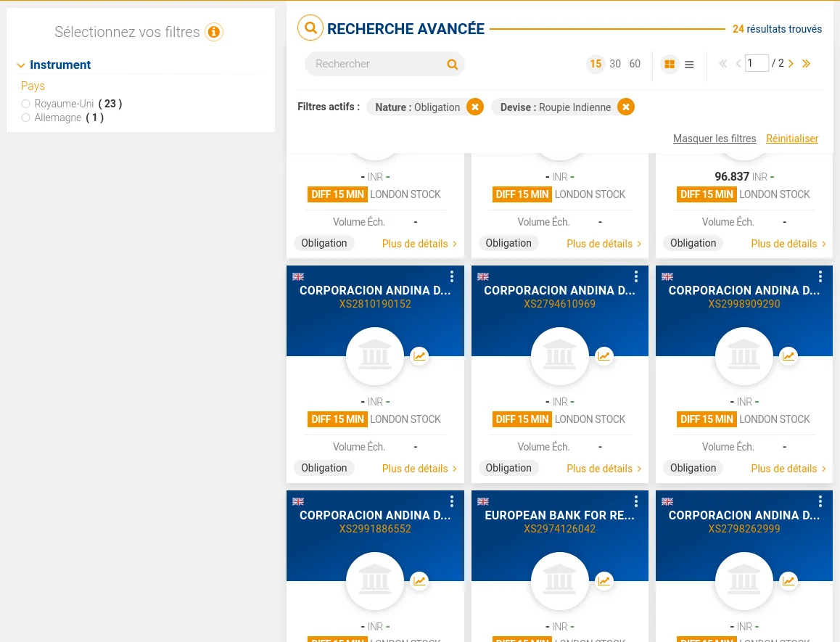Open chart for XS2974126042 bond
This screenshot has height=642, width=840.
tap(604, 581)
